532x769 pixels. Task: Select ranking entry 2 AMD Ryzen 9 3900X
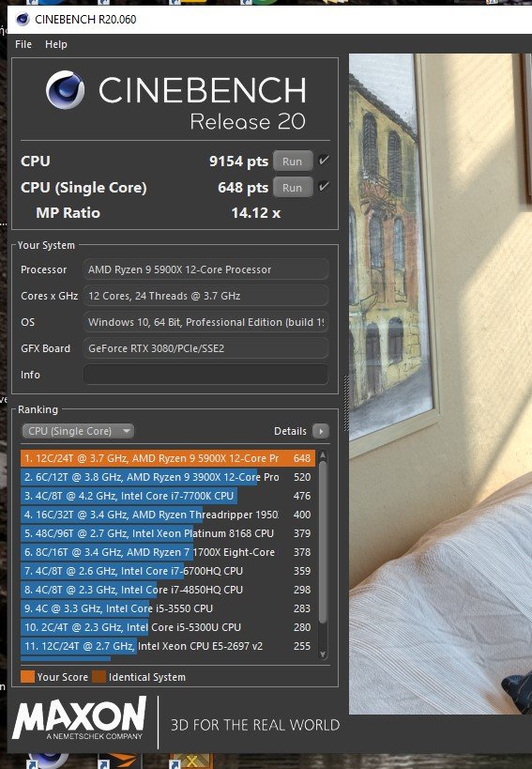[x=168, y=477]
